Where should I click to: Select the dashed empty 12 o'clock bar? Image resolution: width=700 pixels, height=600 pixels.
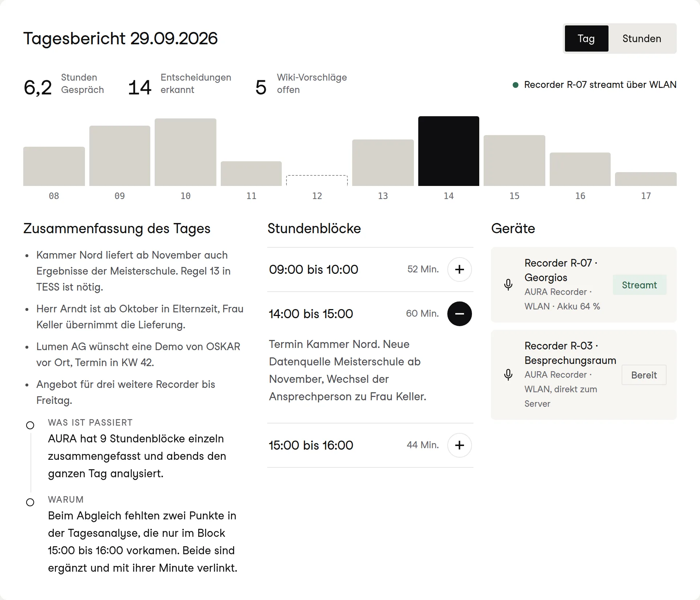317,181
